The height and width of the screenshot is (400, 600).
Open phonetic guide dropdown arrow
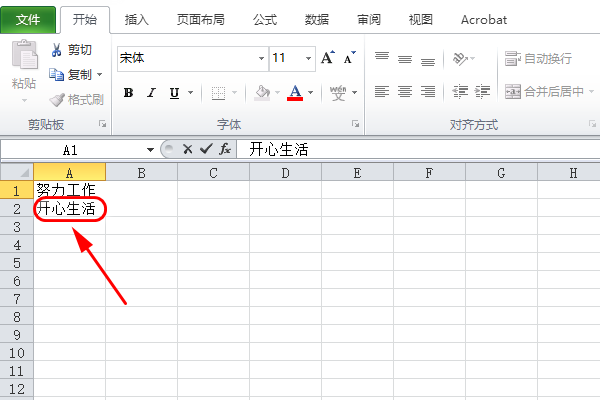pyautogui.click(x=354, y=93)
